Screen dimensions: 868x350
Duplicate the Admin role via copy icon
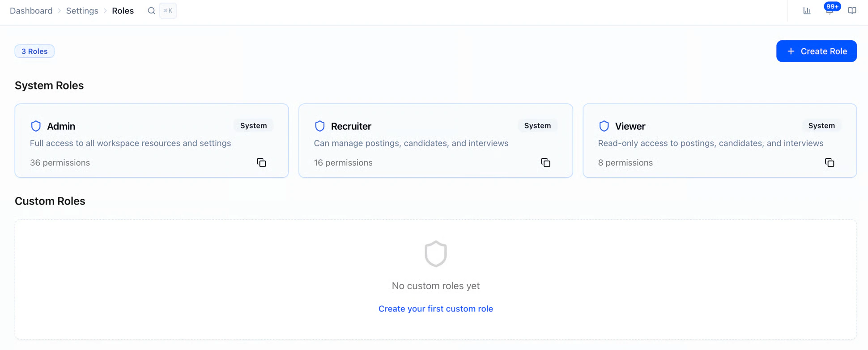click(261, 162)
